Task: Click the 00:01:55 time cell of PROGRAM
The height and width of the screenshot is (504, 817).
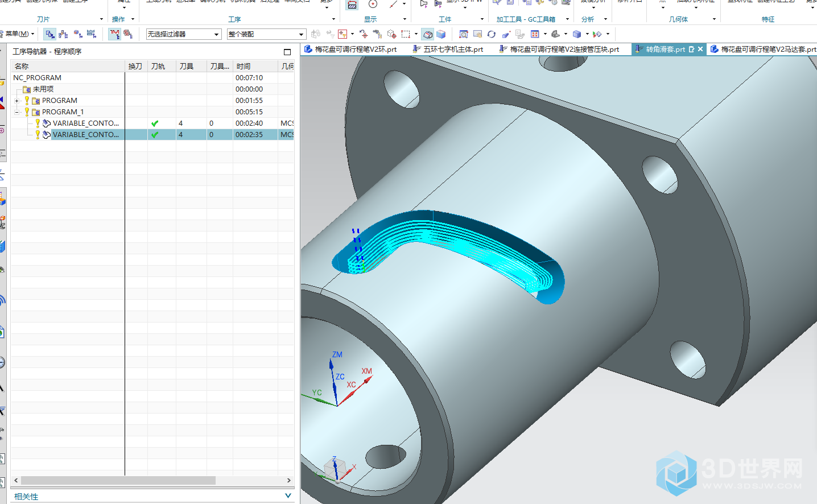Action: tap(249, 101)
